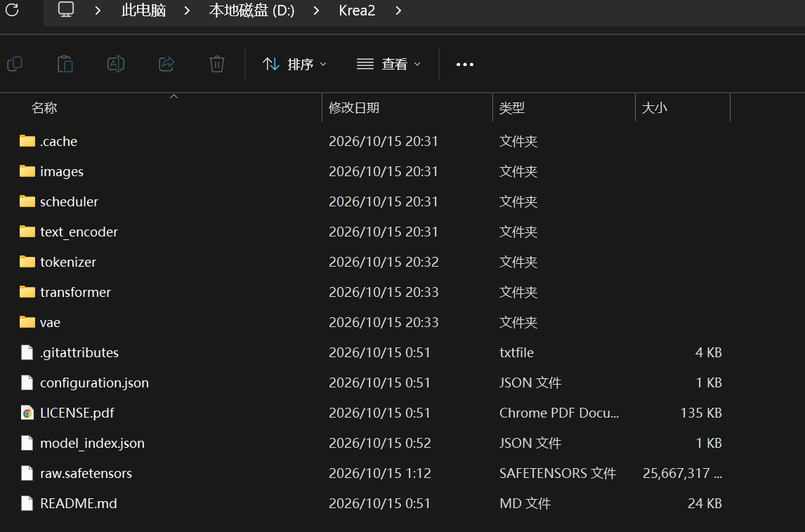
Task: Select the model_index.json file name
Action: [x=93, y=444]
